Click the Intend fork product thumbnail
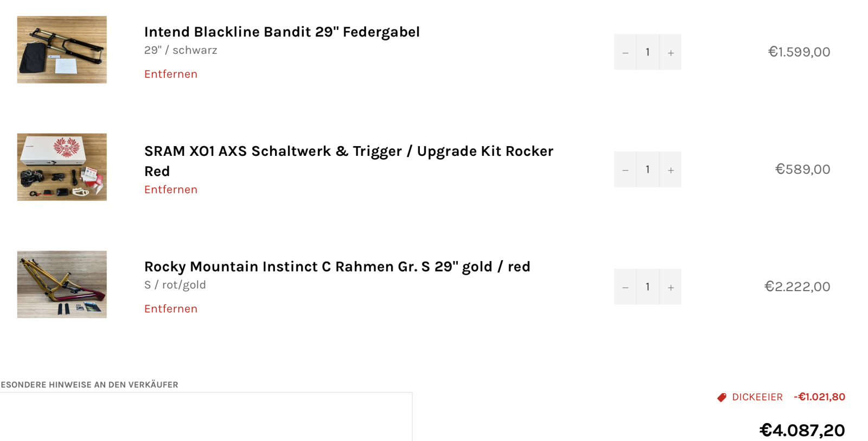 click(x=62, y=49)
